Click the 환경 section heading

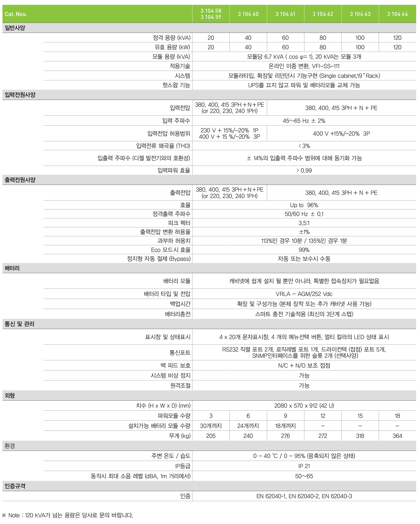(x=10, y=446)
